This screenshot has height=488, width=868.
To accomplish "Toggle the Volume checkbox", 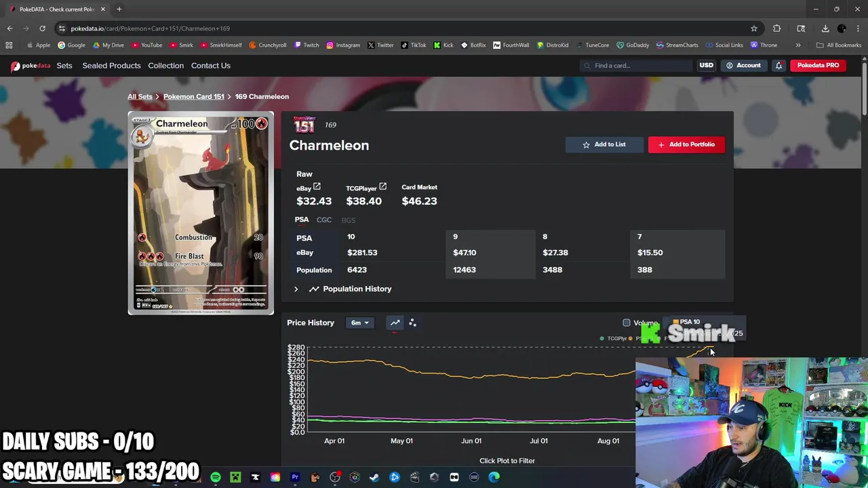I will tap(627, 323).
